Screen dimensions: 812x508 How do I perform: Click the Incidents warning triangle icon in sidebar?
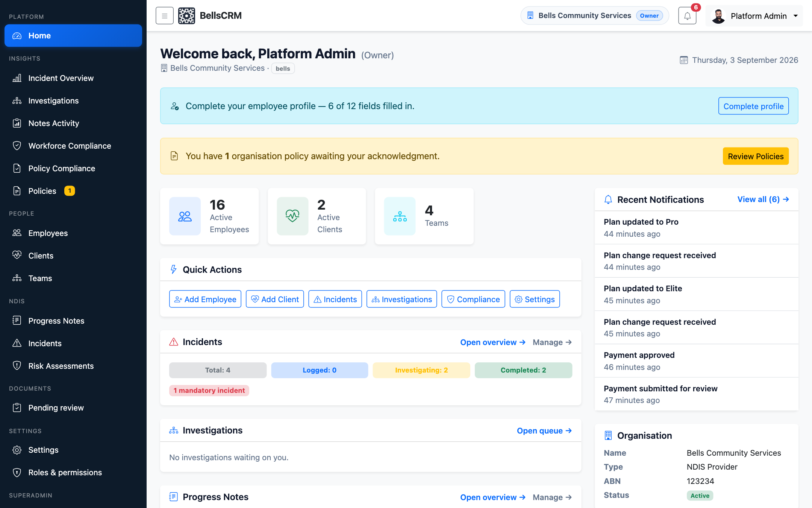tap(17, 343)
